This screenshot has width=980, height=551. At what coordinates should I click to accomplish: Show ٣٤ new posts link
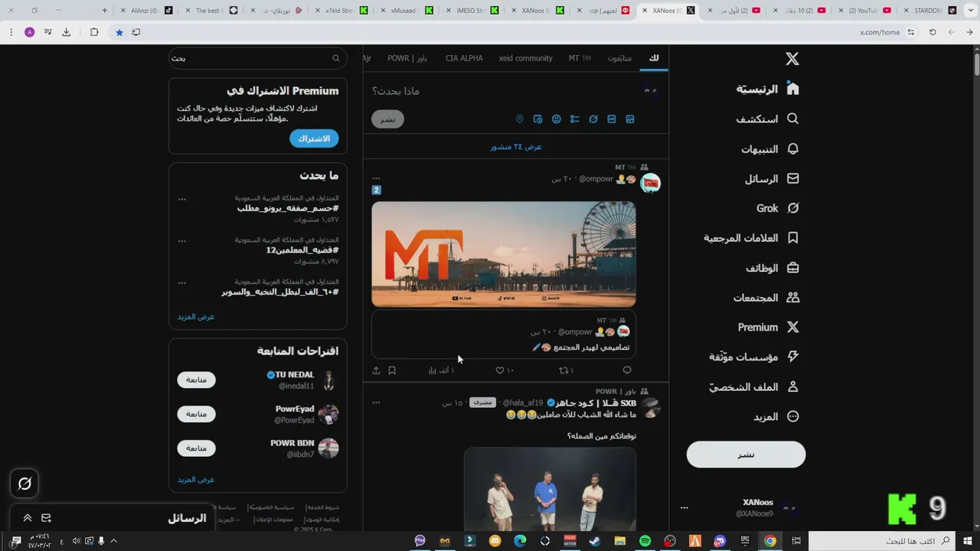516,147
